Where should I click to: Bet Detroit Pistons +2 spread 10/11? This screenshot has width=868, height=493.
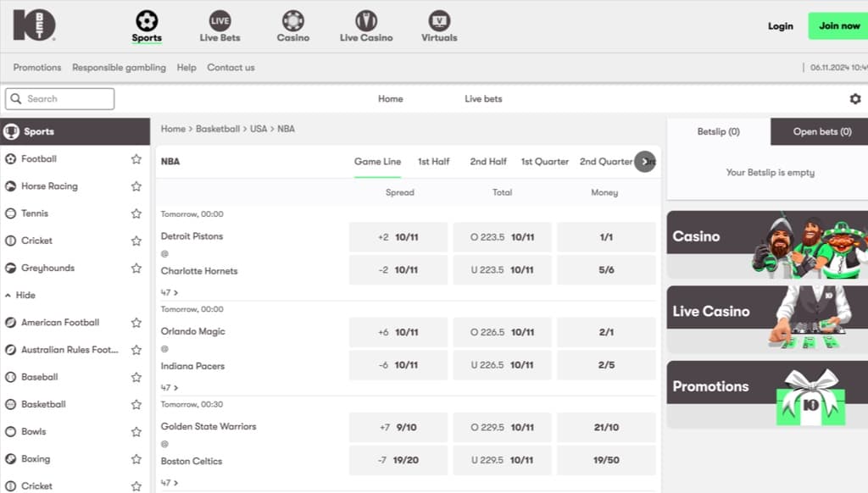click(398, 237)
